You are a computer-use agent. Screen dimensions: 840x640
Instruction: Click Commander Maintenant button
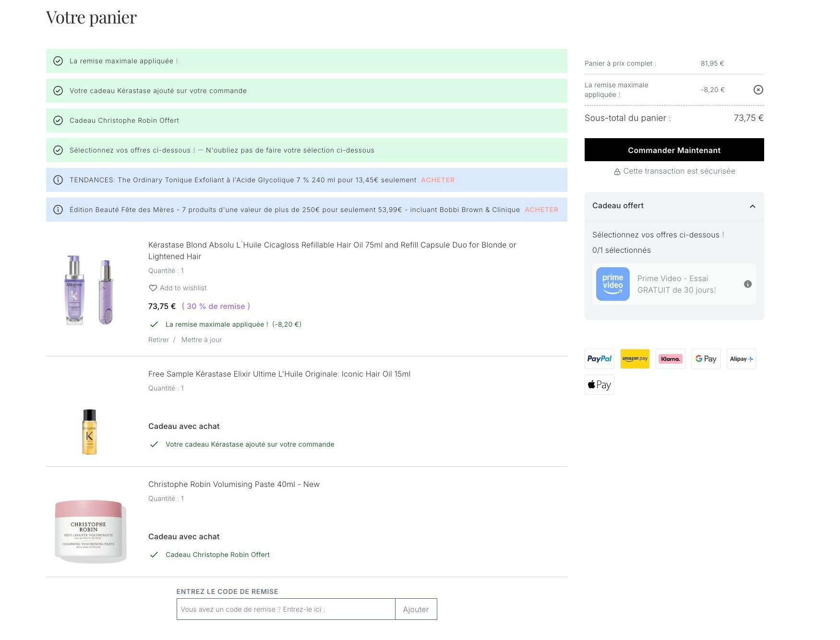[x=674, y=150]
